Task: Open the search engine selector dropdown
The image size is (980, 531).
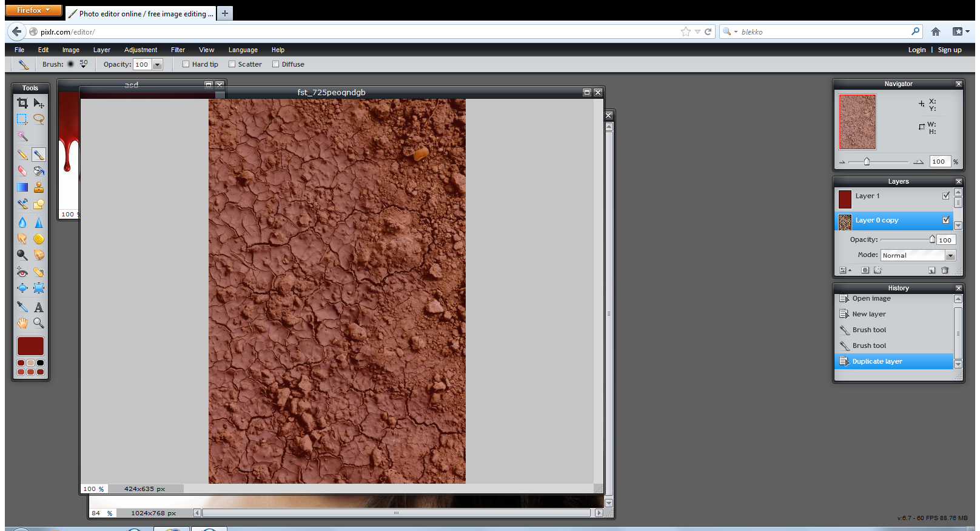Action: 730,32
